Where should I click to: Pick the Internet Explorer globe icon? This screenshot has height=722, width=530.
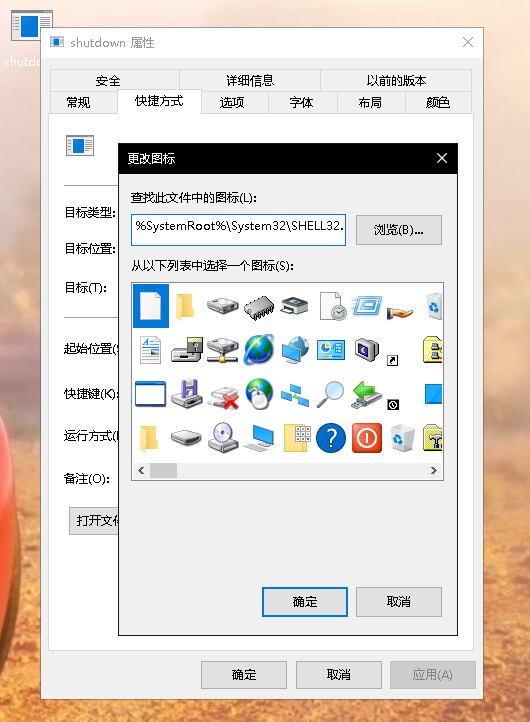pyautogui.click(x=259, y=350)
